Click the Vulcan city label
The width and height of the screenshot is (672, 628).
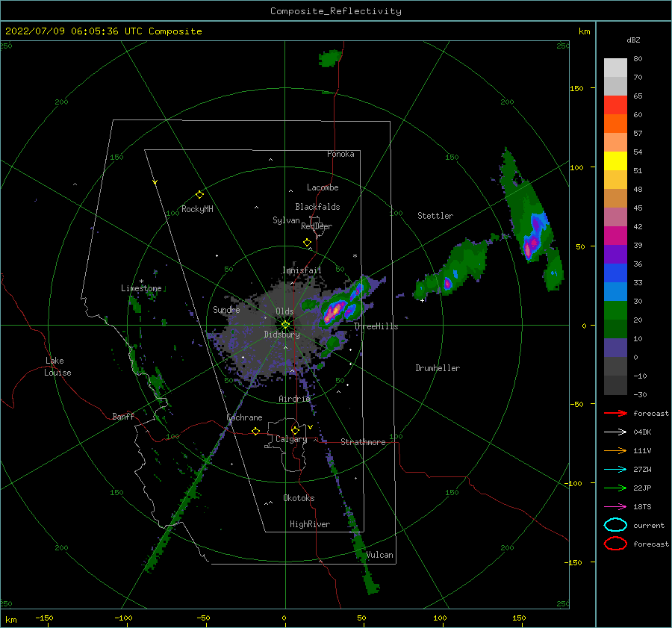(x=379, y=555)
